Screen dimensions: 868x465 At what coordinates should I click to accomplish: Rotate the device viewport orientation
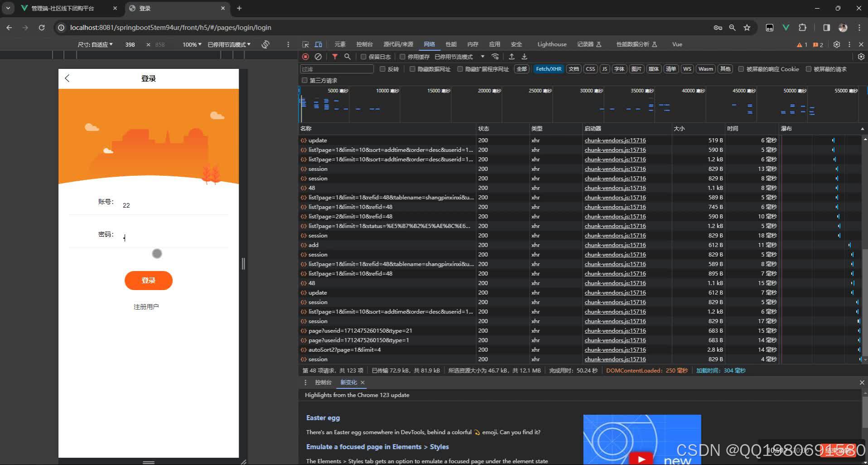pos(266,44)
